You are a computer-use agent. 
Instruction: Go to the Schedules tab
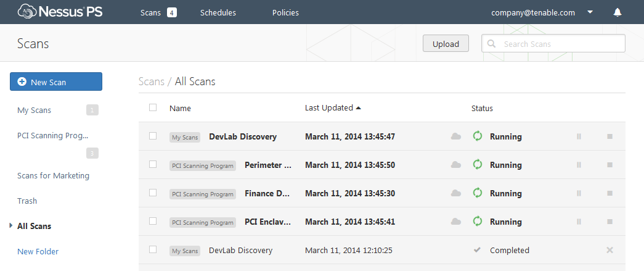[218, 13]
